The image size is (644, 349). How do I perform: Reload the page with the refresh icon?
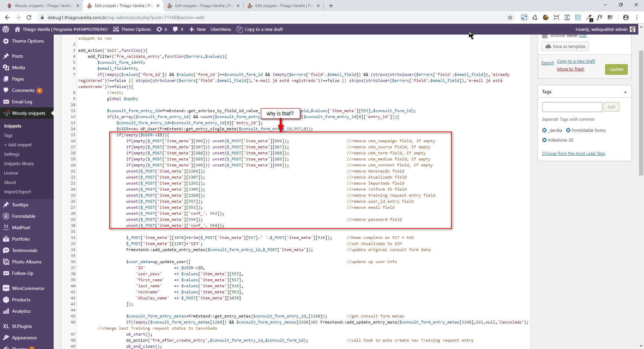point(29,17)
